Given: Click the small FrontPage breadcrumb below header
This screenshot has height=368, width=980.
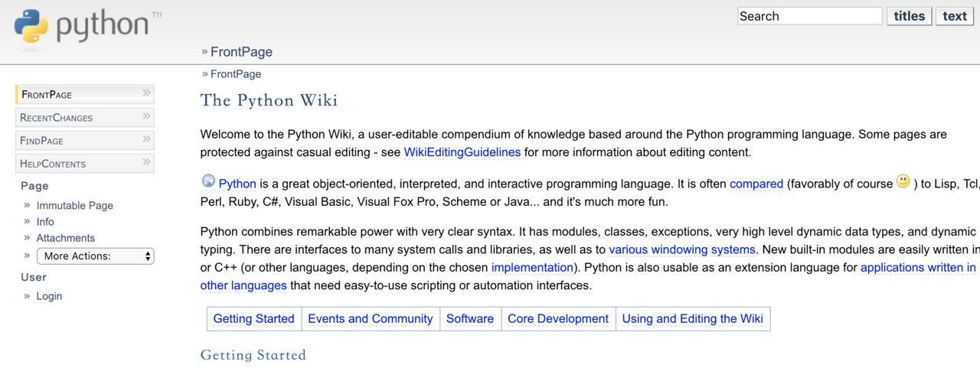Looking at the screenshot, I should pos(236,74).
